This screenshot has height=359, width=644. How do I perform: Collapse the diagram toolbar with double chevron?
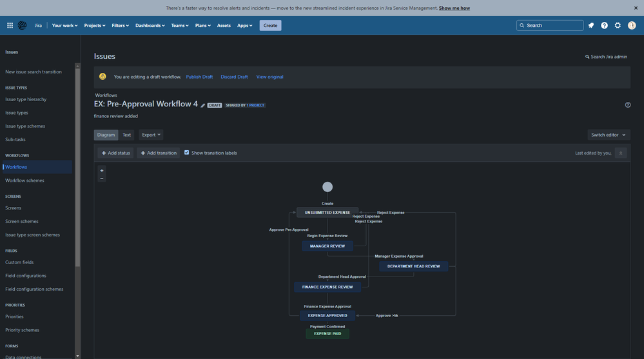tap(621, 153)
